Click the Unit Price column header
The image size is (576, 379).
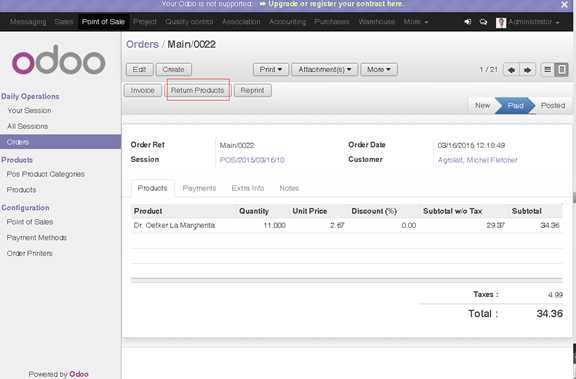click(310, 211)
